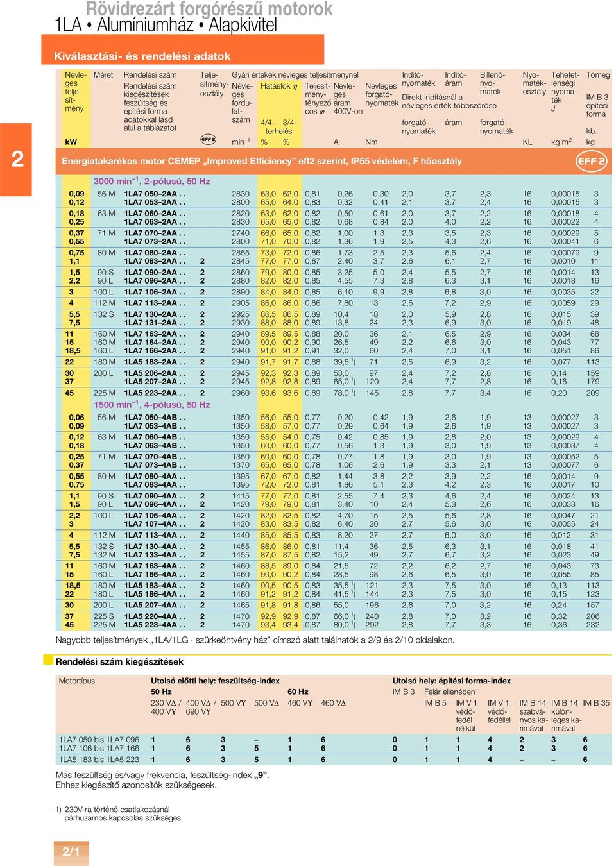Click the EFF 2 logo on the orange banner

click(x=591, y=161)
